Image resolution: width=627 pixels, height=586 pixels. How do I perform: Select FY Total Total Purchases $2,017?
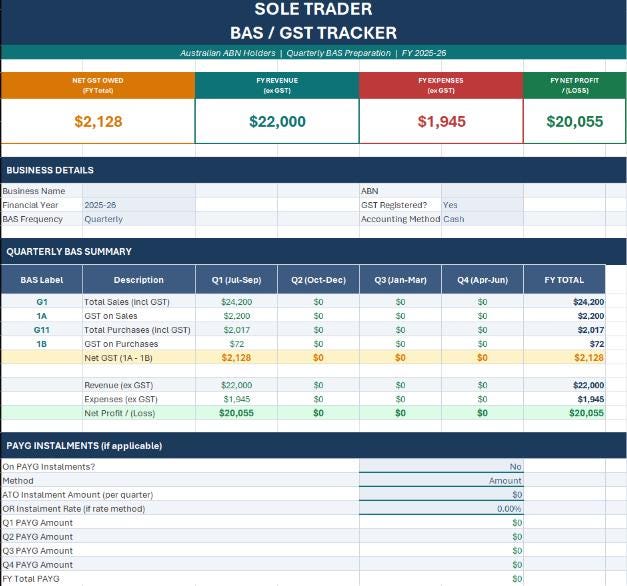coord(591,330)
